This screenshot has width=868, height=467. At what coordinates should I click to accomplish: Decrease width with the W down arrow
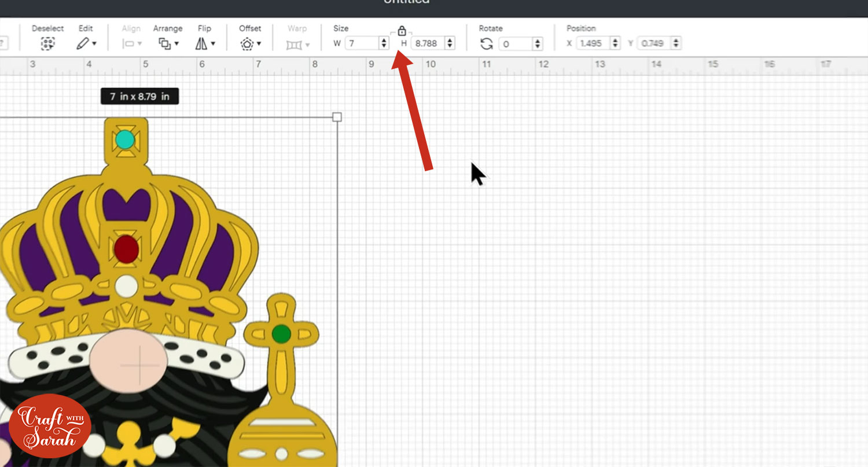pos(384,46)
